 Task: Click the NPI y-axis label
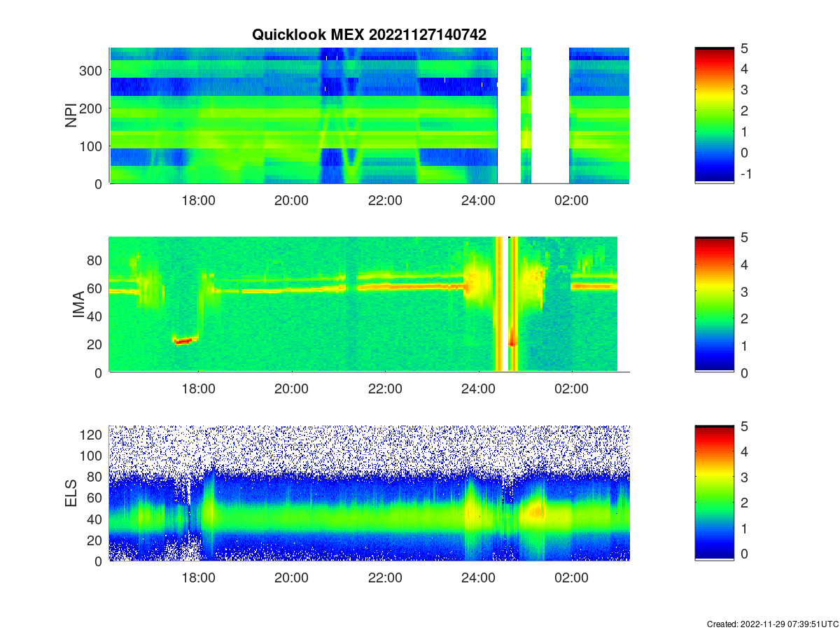pos(71,115)
